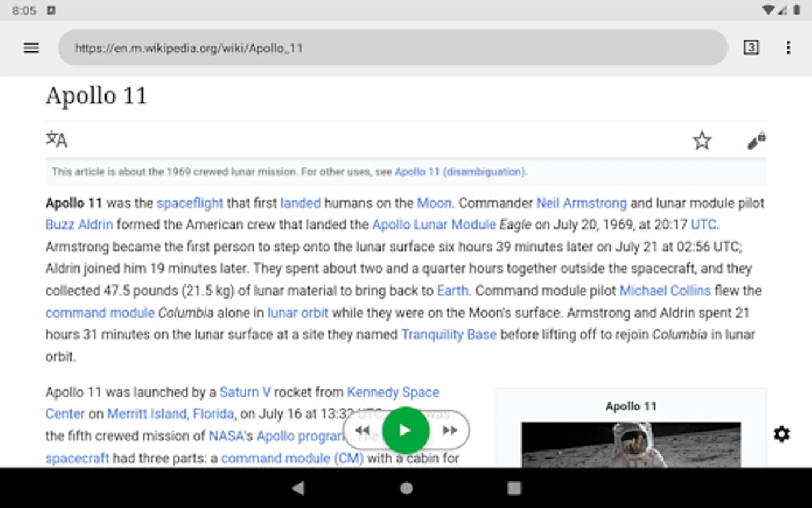Screen dimensions: 812x508
Task: Open the tab switcher showing 3 tabs
Action: point(751,47)
